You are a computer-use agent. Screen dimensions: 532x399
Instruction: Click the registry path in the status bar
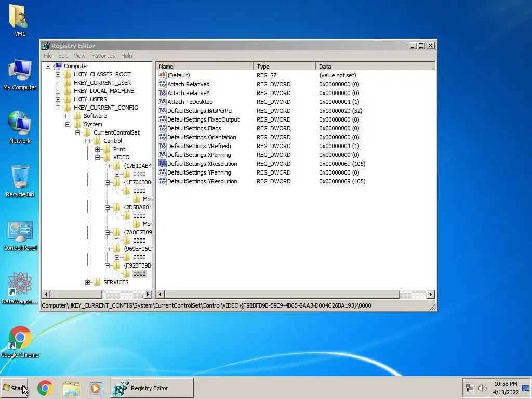pyautogui.click(x=206, y=305)
